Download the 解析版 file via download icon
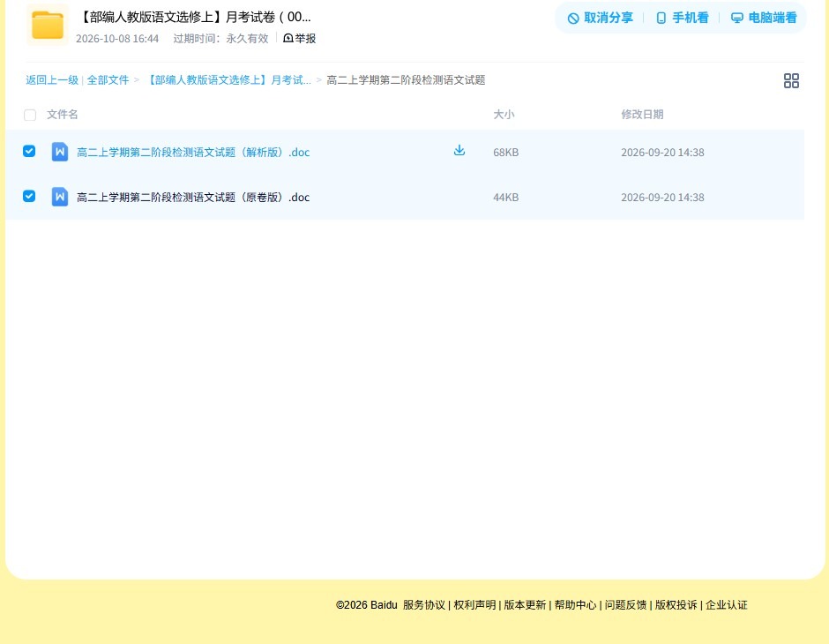 459,150
